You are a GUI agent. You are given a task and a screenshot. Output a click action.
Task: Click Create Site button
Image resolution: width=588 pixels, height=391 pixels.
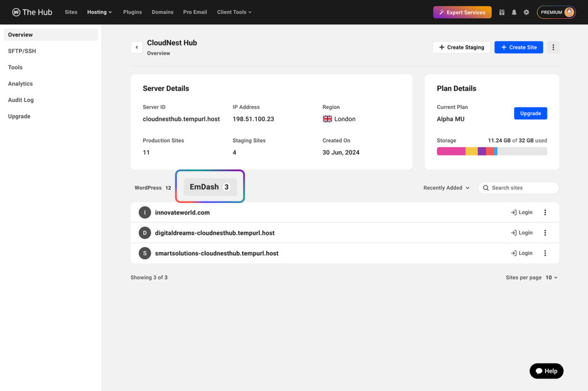coord(519,47)
